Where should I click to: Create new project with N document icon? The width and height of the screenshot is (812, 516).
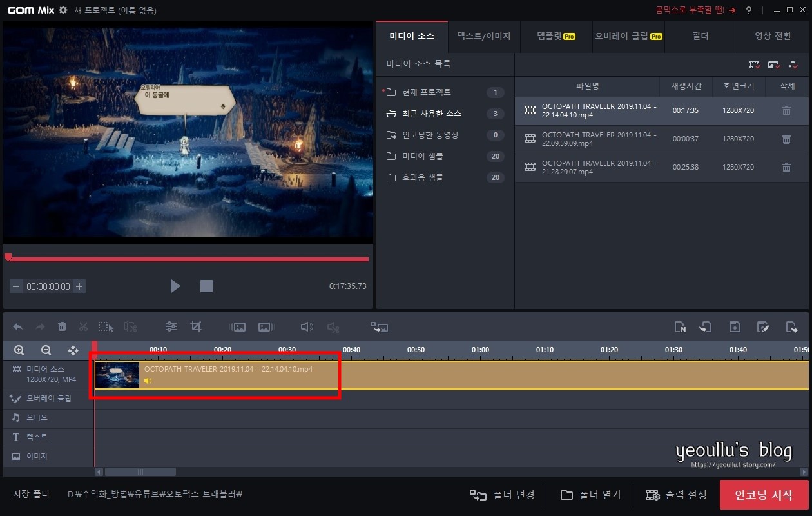(x=680, y=327)
